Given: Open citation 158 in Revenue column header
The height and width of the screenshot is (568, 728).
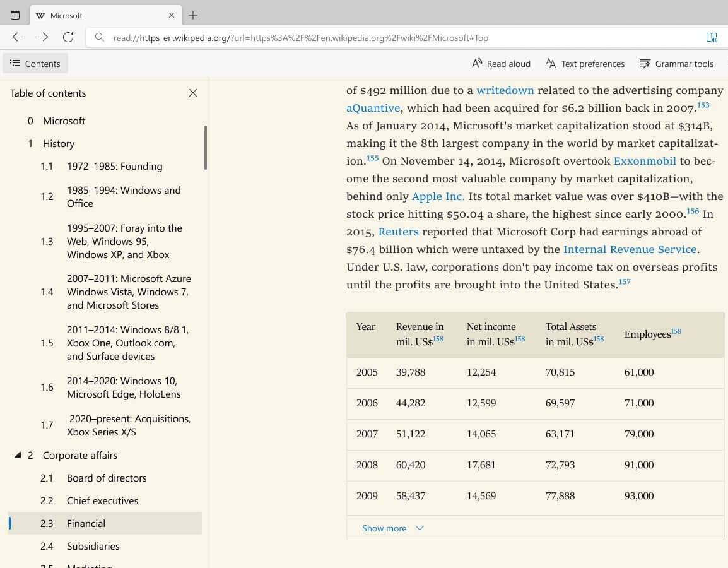Looking at the screenshot, I should [438, 338].
